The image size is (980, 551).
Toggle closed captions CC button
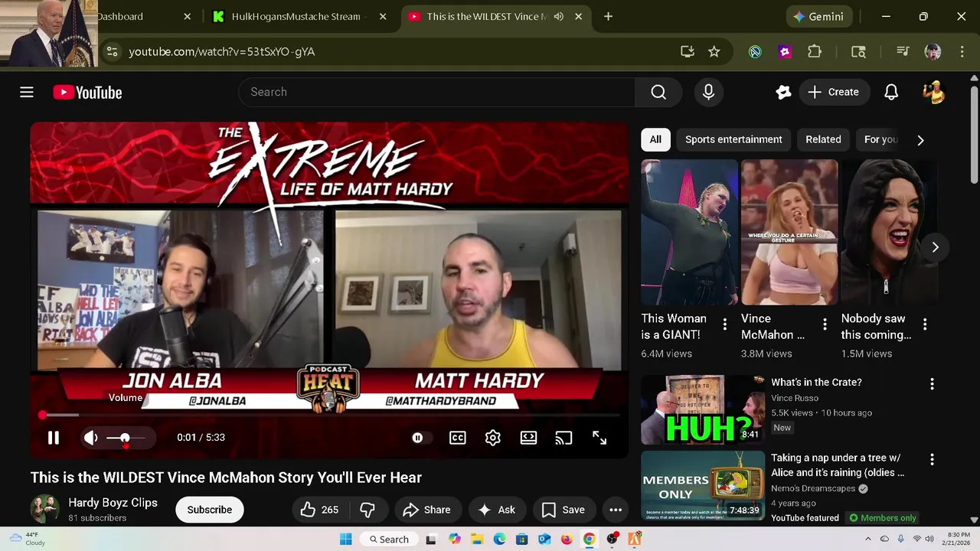pos(457,438)
